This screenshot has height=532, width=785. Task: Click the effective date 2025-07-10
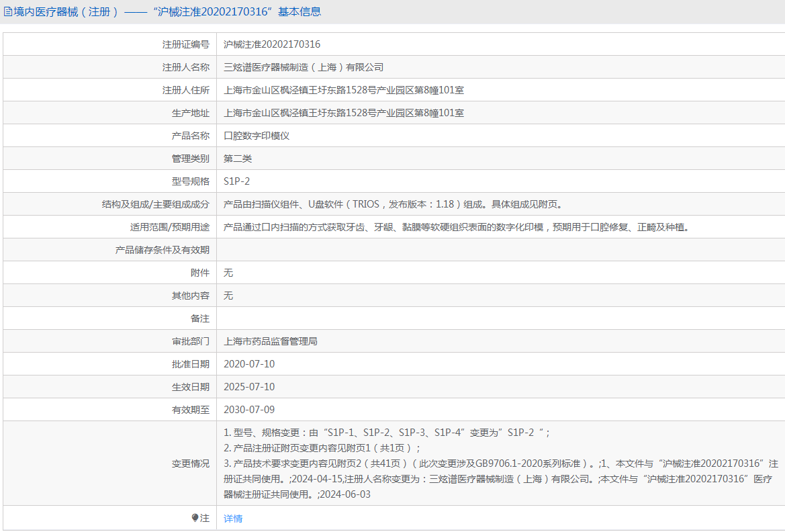(249, 387)
